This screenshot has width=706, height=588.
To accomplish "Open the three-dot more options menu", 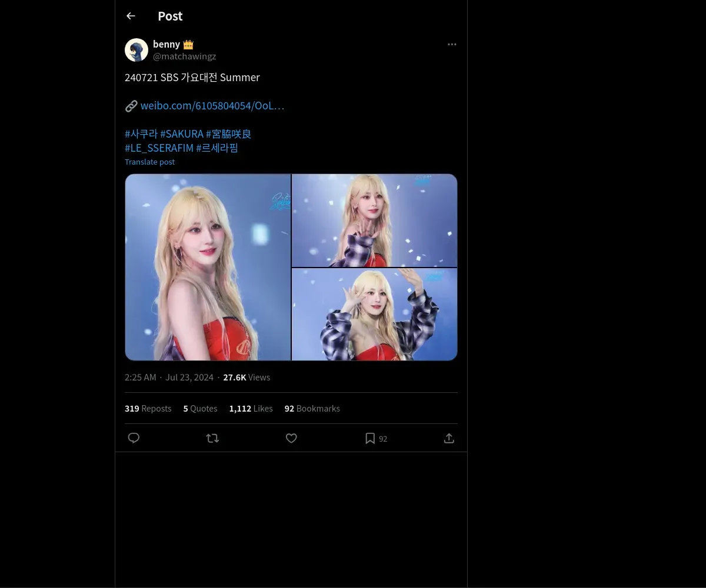I will 452,44.
